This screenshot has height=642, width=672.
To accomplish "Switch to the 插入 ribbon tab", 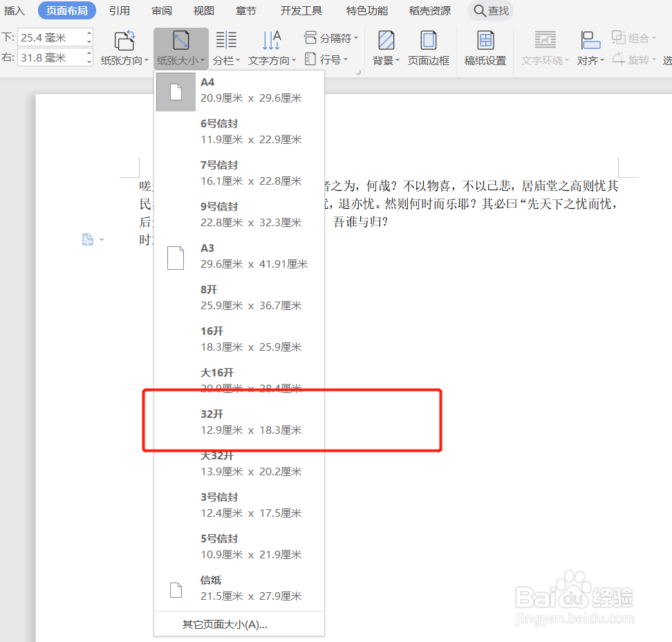I will click(x=15, y=10).
